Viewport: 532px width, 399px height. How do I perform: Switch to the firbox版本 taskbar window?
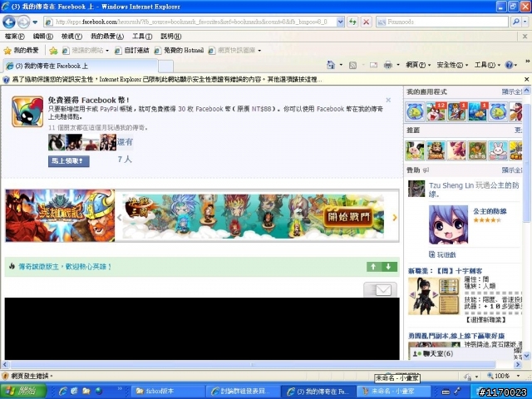pyautogui.click(x=168, y=392)
